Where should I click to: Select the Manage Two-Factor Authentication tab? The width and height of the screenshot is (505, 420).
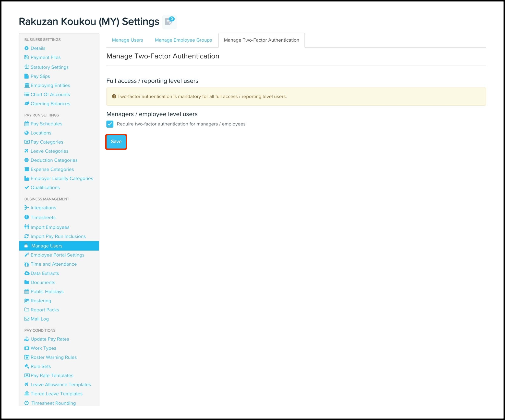click(x=261, y=40)
